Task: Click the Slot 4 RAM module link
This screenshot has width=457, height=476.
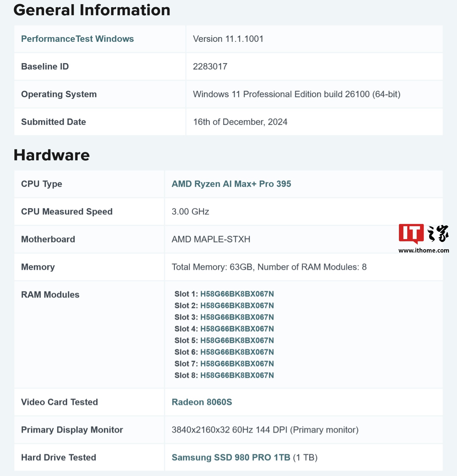Action: tap(237, 329)
